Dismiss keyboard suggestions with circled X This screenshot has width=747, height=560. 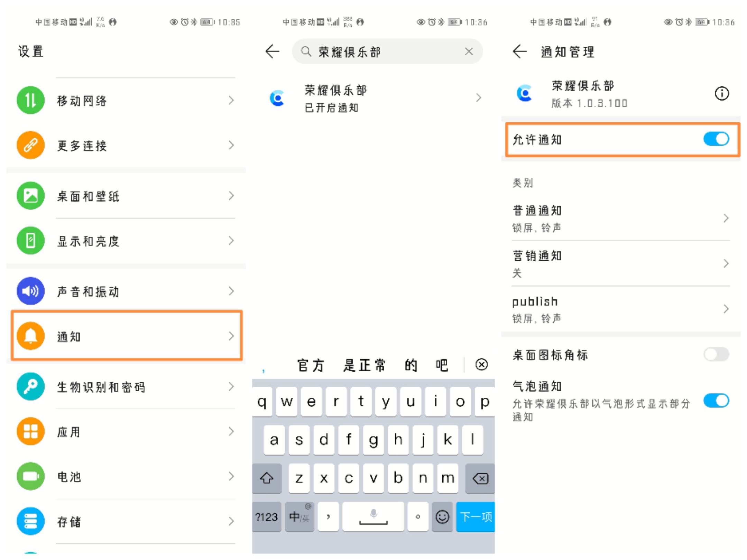coord(481,364)
